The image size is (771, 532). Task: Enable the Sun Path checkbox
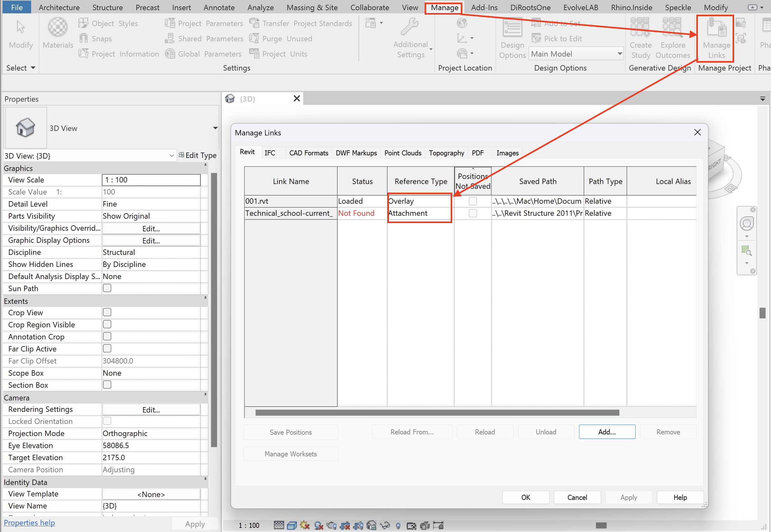point(107,288)
